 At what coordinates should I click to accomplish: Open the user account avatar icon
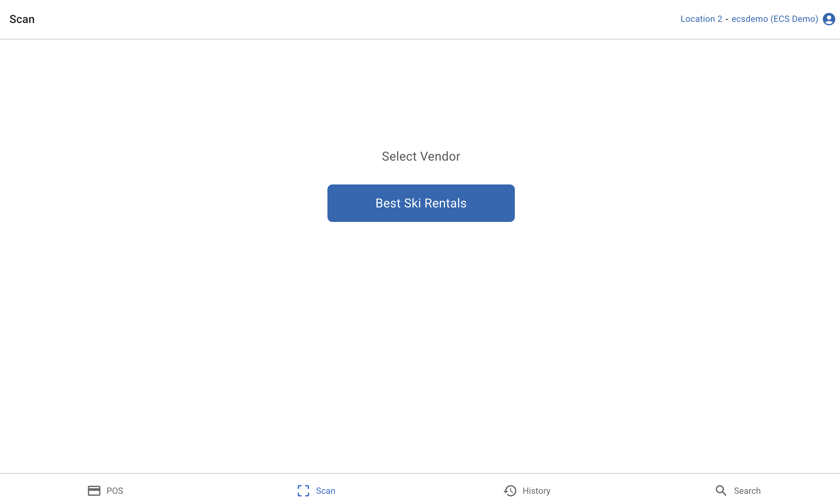(829, 19)
